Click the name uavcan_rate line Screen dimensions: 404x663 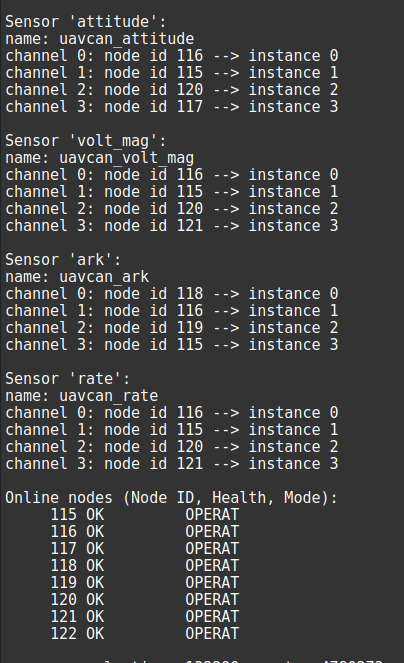tap(81, 396)
